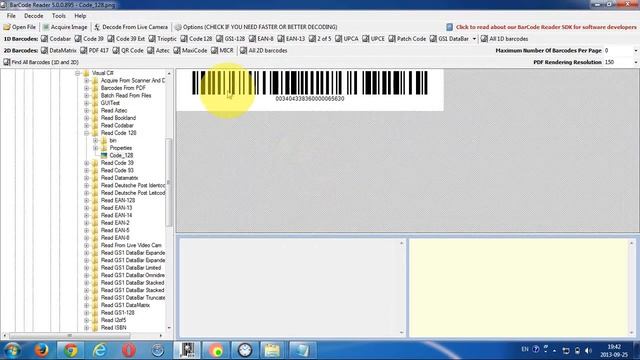Open the Help menu
Screen dimensions: 640x360
tap(80, 16)
